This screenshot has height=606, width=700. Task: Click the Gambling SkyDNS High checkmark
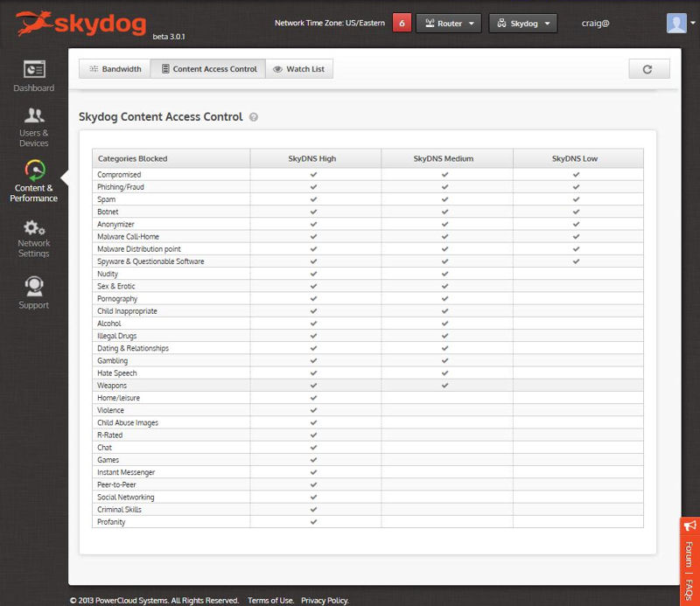pyautogui.click(x=313, y=360)
